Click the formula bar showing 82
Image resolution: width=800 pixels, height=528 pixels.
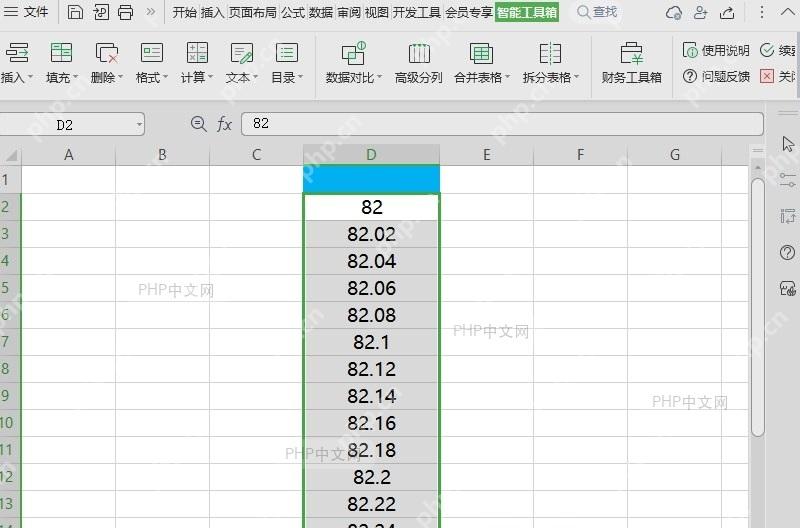[x=502, y=123]
